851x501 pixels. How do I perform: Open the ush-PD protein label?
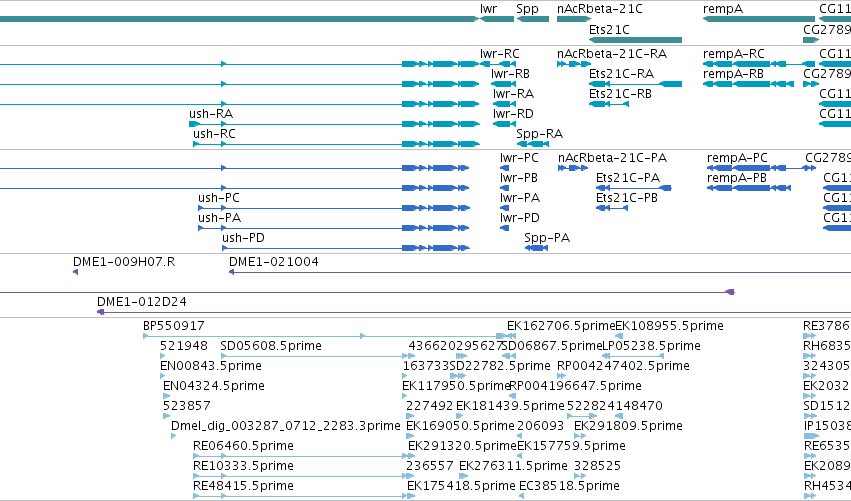coord(243,238)
